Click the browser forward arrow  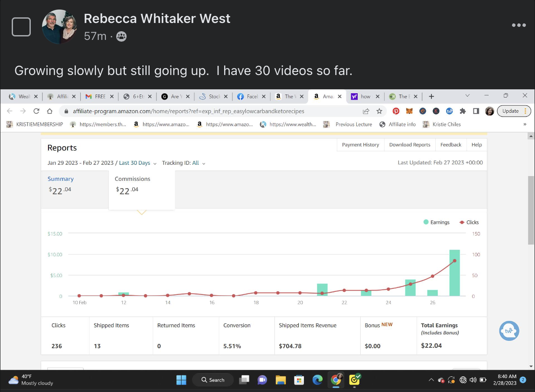(x=23, y=111)
